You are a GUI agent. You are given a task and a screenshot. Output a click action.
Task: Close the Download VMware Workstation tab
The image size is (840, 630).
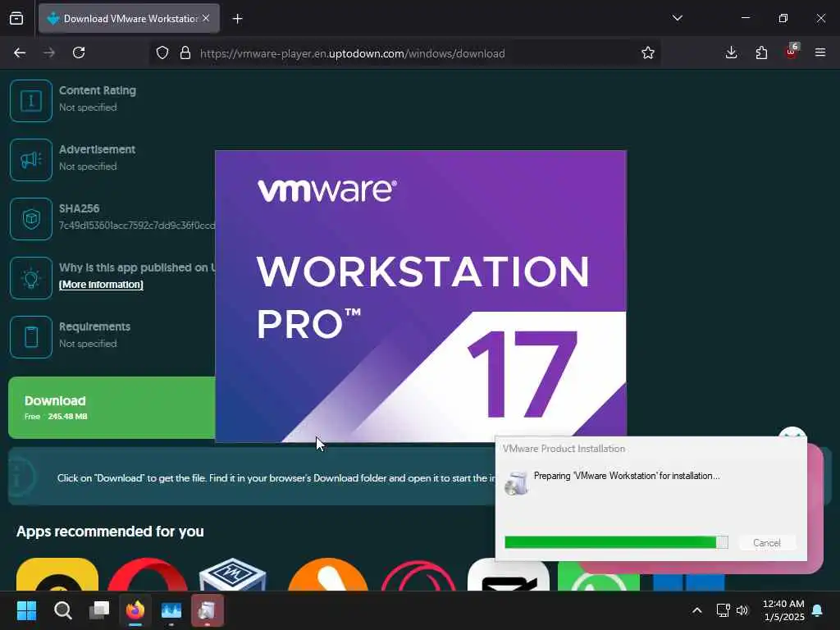(206, 18)
